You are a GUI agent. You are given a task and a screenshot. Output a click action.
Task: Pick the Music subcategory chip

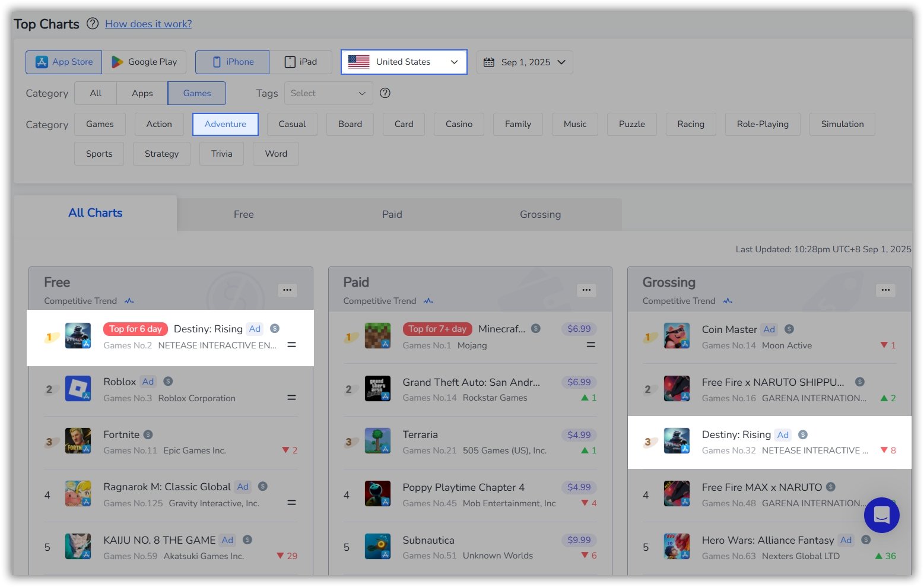coord(575,124)
